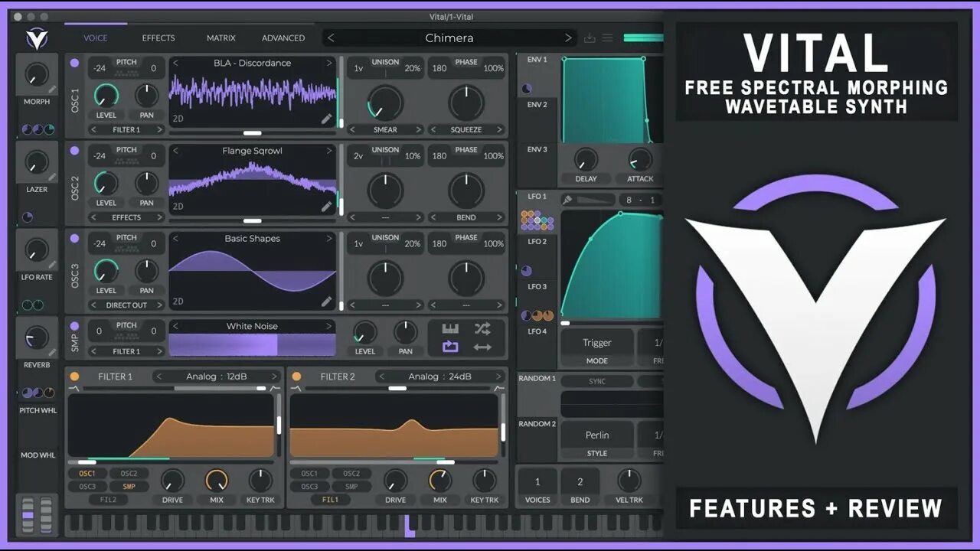980x551 pixels.
Task: Click the pencil icon on LAZER macro
Action: (52, 177)
